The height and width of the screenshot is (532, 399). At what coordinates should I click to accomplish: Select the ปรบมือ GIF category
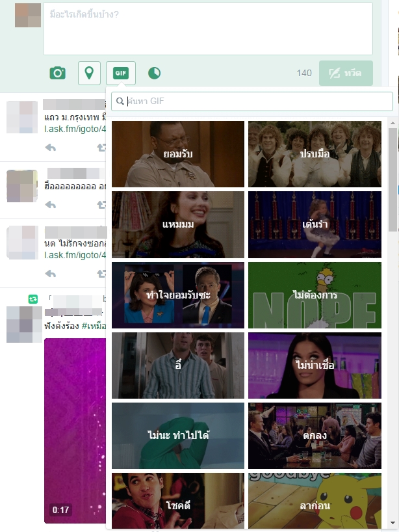(x=315, y=154)
